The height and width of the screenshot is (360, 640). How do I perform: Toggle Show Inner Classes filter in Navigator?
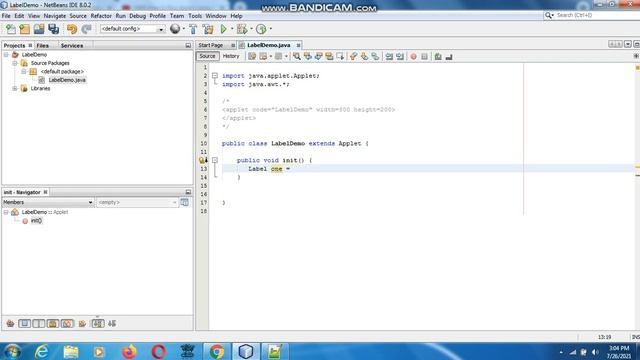pyautogui.click(x=67, y=324)
